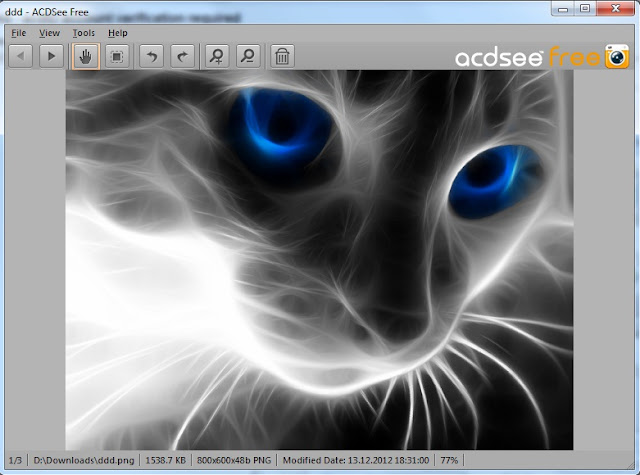
Task: Click the 77% zoom level in status bar
Action: (449, 460)
